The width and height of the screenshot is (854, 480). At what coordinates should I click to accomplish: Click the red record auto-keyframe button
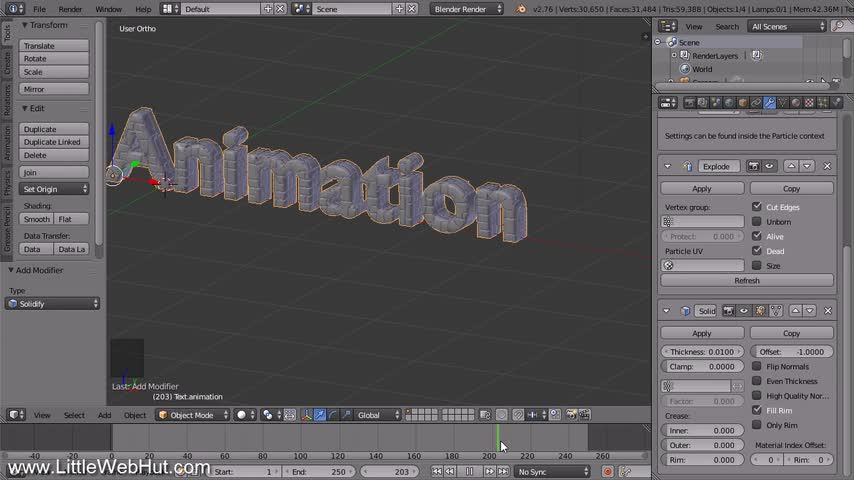pos(607,472)
